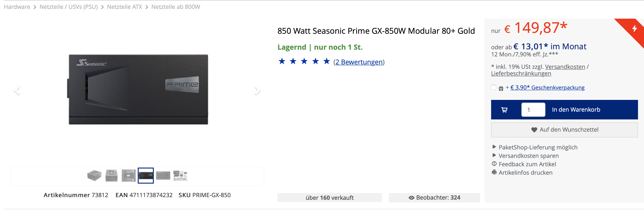Click the shopping cart icon

[x=504, y=110]
